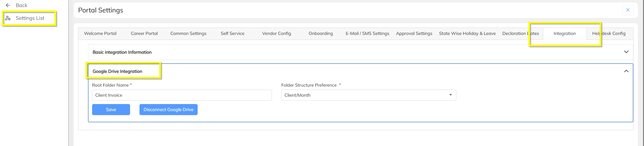Go to the Self Service tab
The height and width of the screenshot is (146, 644).
tap(232, 34)
